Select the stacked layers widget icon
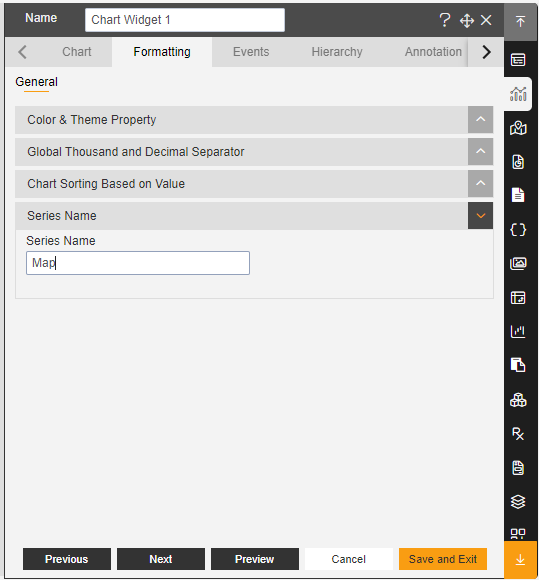The image size is (539, 580). coord(518,502)
